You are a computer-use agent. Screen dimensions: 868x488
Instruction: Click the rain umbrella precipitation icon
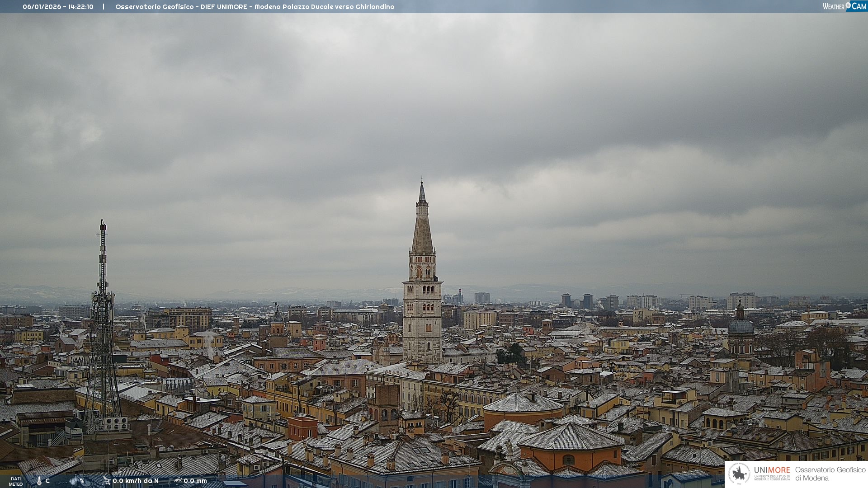pyautogui.click(x=178, y=481)
